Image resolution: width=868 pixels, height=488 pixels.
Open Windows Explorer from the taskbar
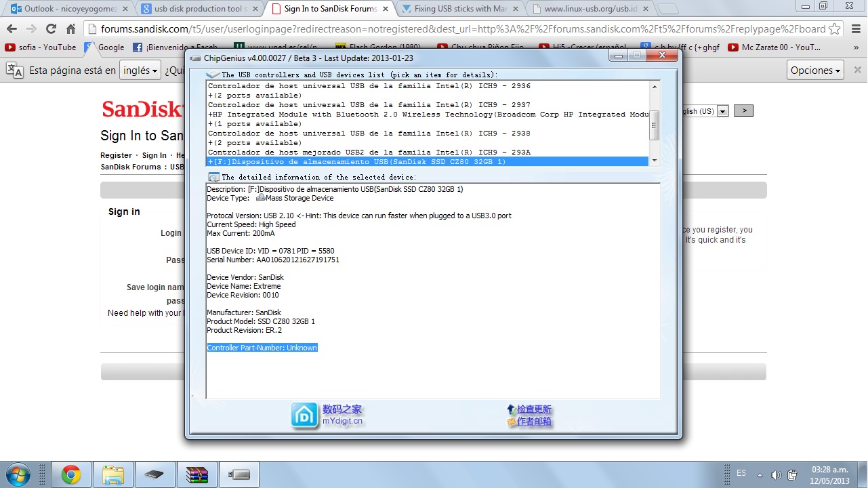coord(113,474)
